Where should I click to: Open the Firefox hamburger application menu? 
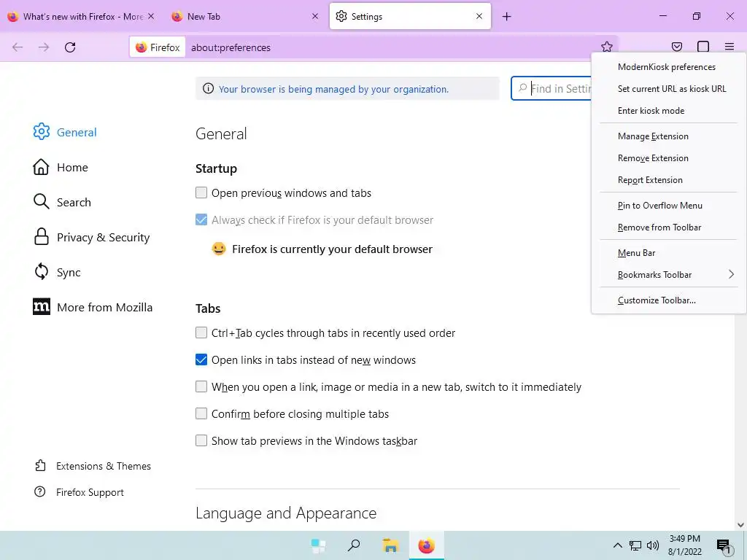coord(729,47)
